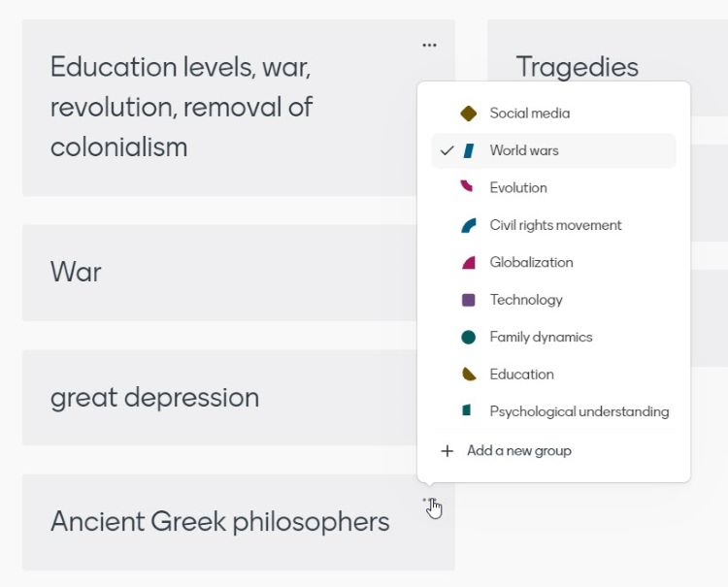The image size is (728, 587).
Task: Click Add a new group
Action: 518,450
